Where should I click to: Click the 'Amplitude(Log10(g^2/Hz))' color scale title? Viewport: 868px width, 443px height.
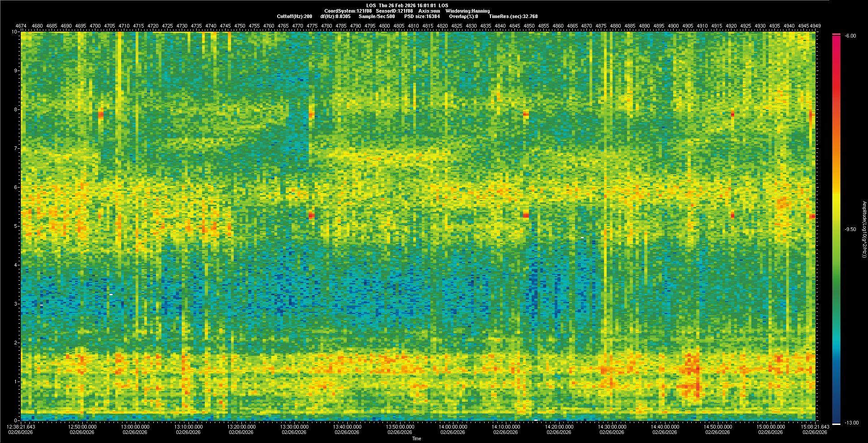tap(863, 229)
